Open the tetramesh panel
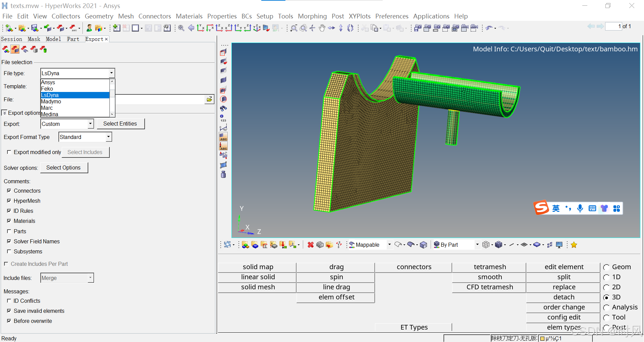Screen dimensions: 644x342 tap(489, 267)
